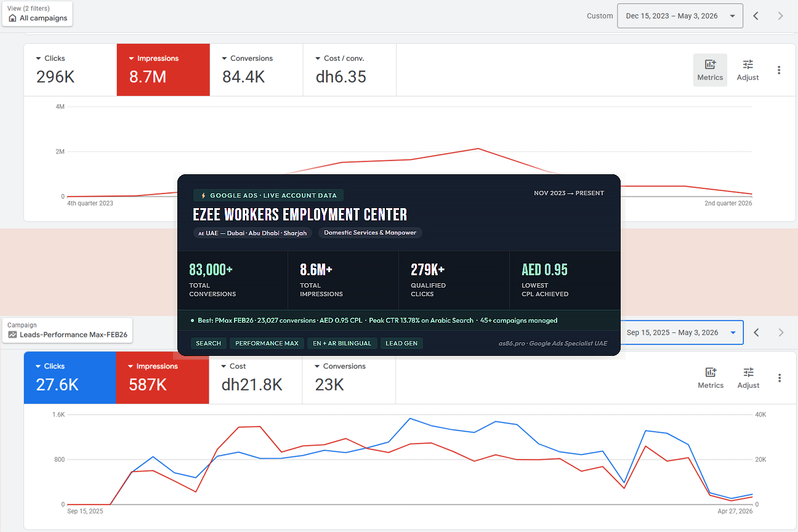Click the Metrics button in lower chart
The image size is (798, 532).
[711, 377]
